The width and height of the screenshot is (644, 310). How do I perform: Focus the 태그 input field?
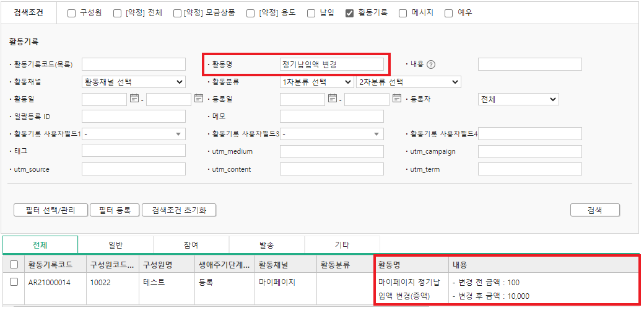point(134,151)
